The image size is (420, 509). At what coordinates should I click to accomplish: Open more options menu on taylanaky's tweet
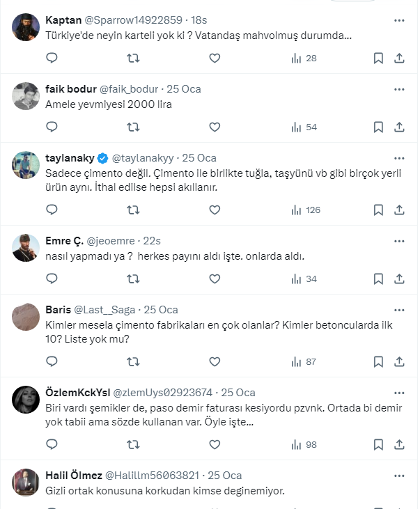tap(399, 157)
